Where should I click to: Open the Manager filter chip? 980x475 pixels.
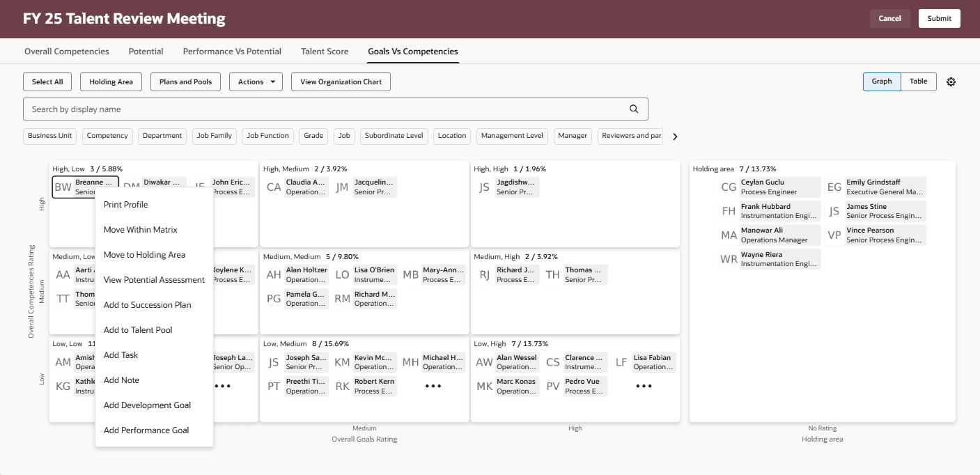[573, 136]
